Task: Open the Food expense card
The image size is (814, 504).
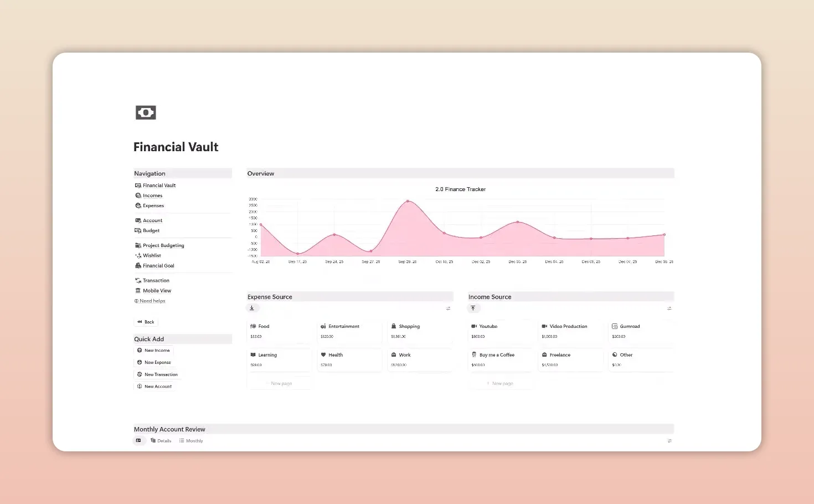Action: click(279, 331)
